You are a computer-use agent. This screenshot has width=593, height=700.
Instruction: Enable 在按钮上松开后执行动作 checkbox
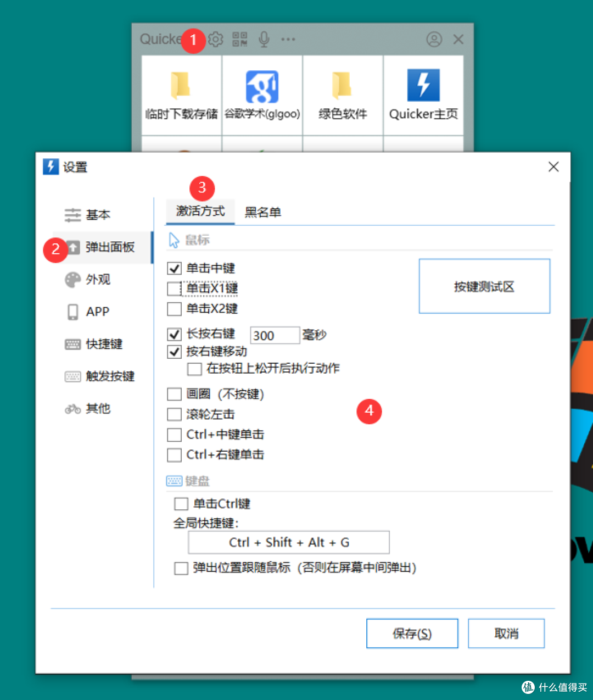pyautogui.click(x=194, y=369)
